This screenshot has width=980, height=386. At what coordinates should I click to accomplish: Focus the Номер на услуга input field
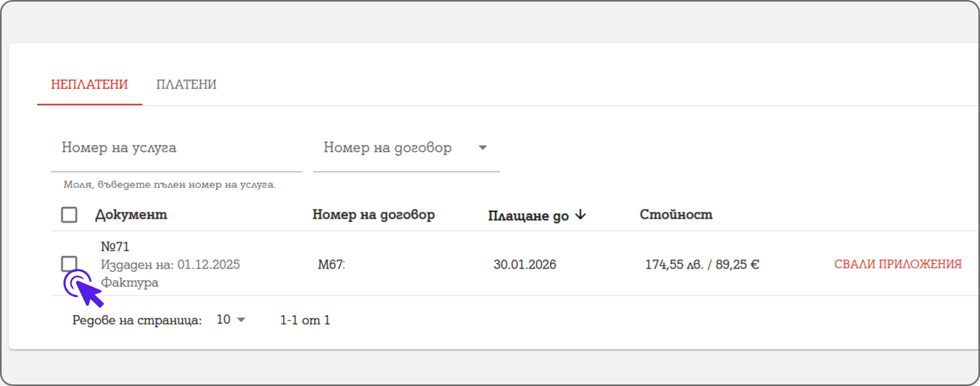[177, 148]
